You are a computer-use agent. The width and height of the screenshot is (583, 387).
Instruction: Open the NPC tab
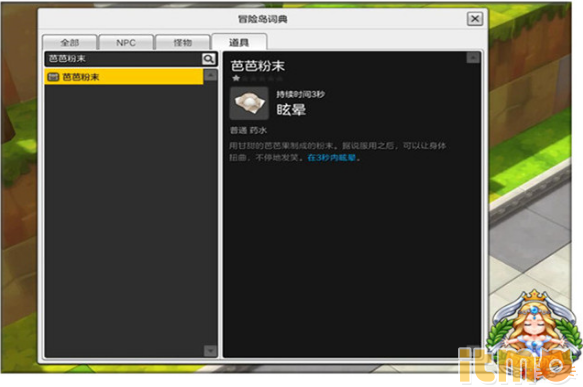[x=126, y=42]
